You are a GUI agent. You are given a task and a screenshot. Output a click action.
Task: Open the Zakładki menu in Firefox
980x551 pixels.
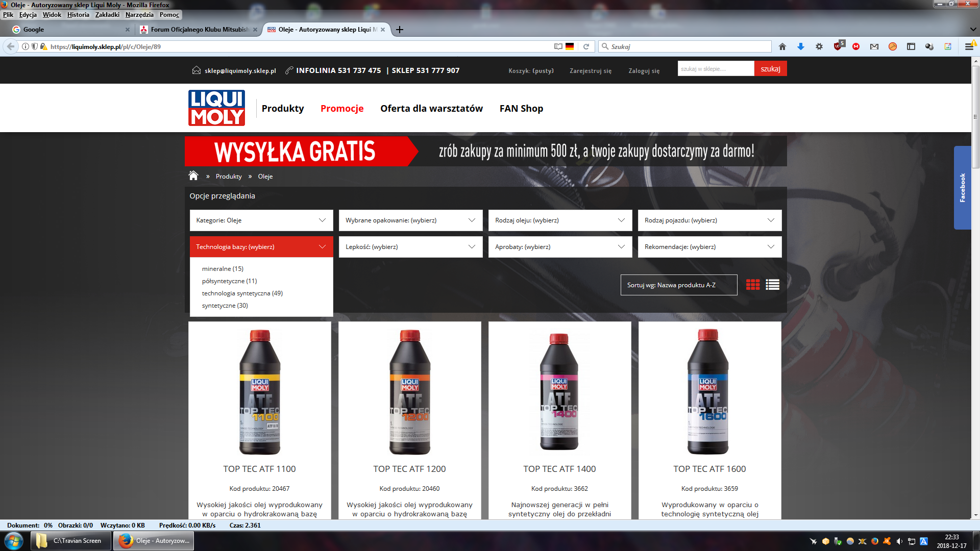(x=107, y=15)
